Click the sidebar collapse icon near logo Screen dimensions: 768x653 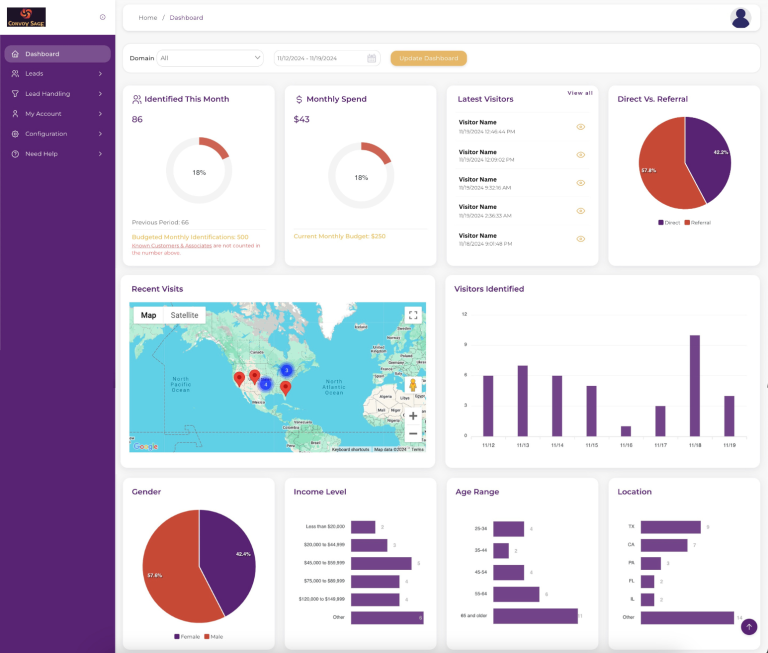[102, 17]
